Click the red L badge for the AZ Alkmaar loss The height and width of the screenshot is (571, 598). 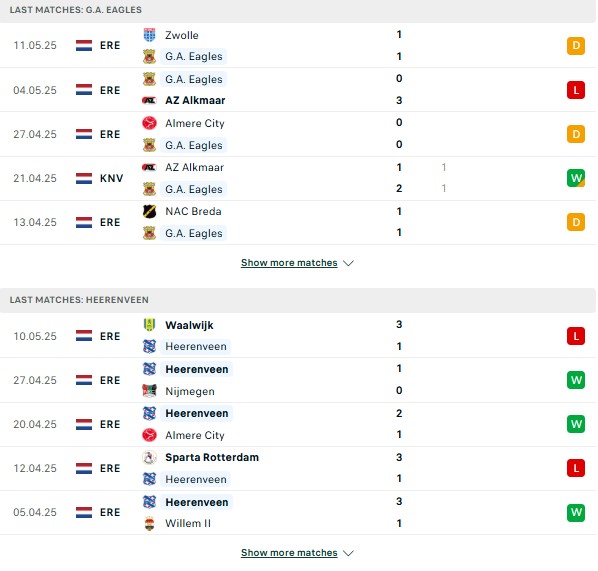point(575,90)
